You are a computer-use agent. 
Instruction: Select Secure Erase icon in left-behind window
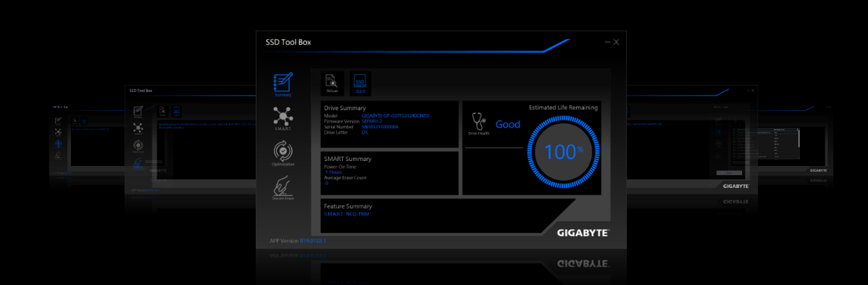click(x=138, y=164)
